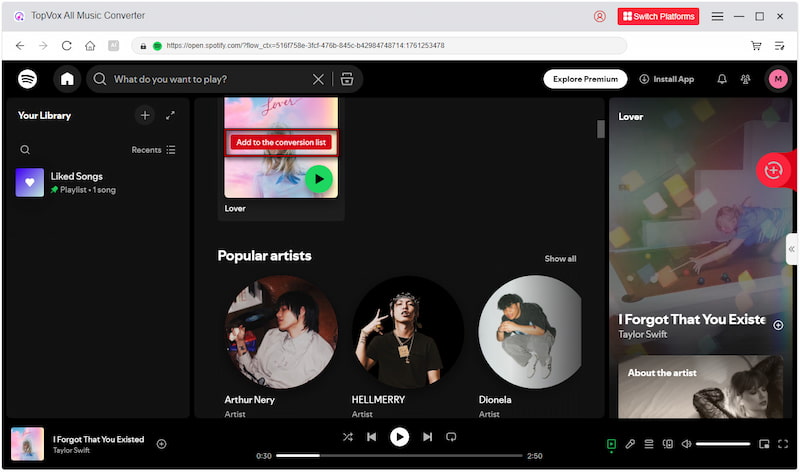Open the notifications bell

pos(722,79)
